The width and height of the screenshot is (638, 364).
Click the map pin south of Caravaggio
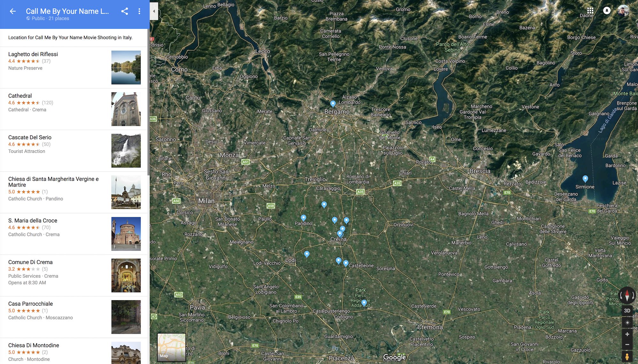pos(324,204)
